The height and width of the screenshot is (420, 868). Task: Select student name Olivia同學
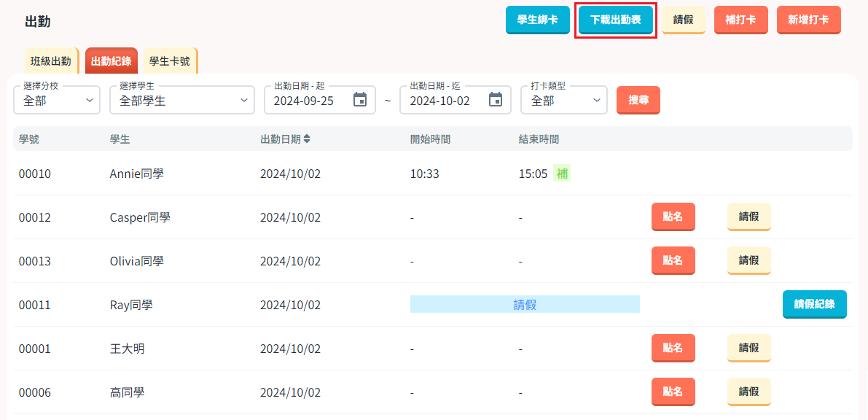coord(137,261)
